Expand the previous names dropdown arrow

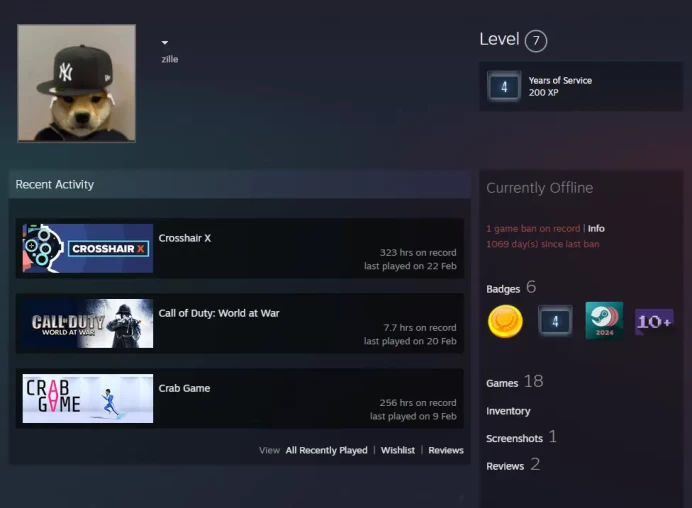(165, 43)
